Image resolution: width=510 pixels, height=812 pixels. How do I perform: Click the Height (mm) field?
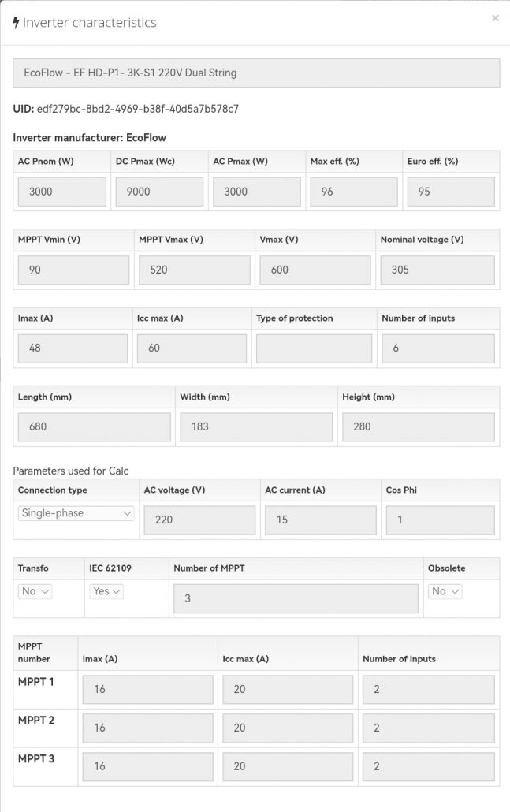419,426
